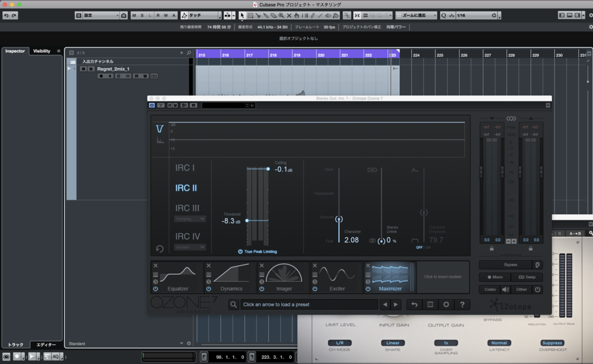
Task: Click the Undo arrow in Cubase toolbar
Action: click(6, 16)
